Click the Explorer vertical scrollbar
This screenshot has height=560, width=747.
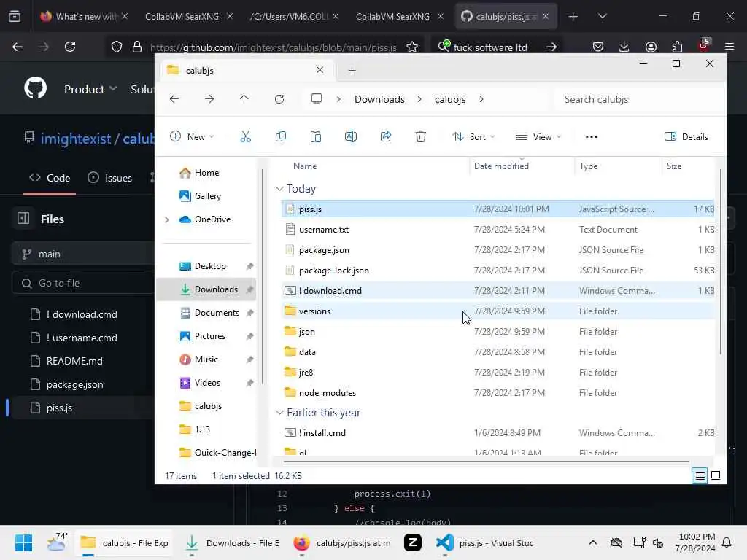(720, 262)
